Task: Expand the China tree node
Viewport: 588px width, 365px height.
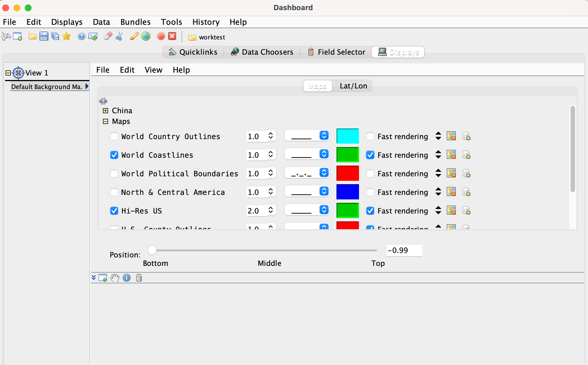Action: [x=106, y=111]
